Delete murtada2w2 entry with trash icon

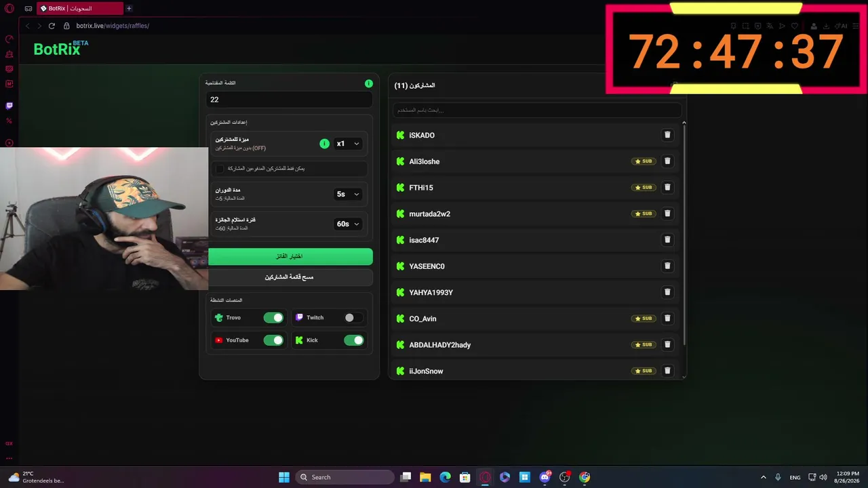667,213
